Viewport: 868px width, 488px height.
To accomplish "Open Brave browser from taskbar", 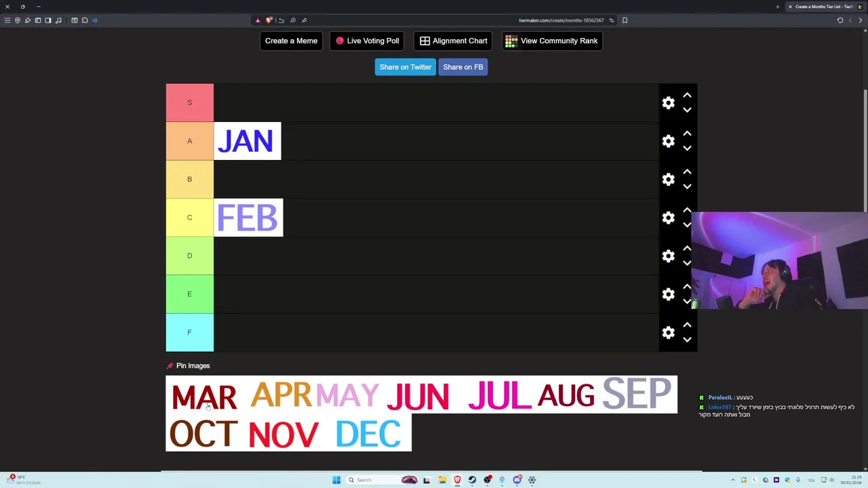I will (457, 480).
